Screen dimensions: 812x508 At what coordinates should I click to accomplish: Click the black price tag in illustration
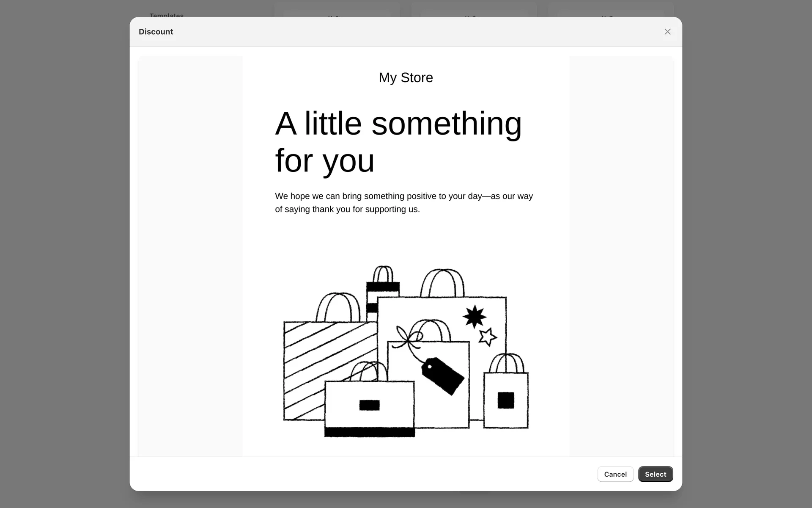(443, 375)
